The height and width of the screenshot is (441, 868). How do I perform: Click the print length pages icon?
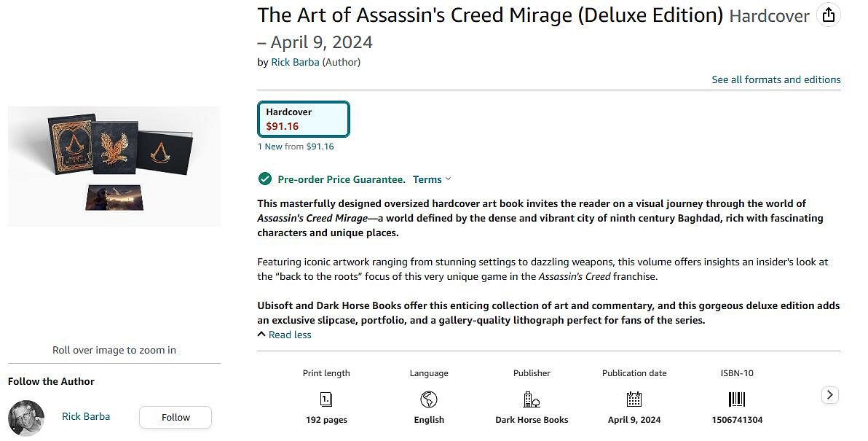click(326, 399)
